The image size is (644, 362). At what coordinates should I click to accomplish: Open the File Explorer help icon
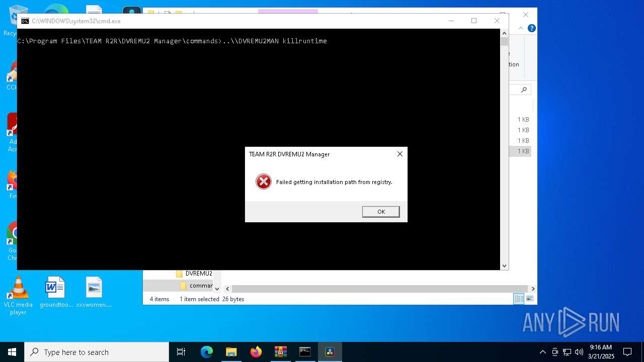[531, 28]
